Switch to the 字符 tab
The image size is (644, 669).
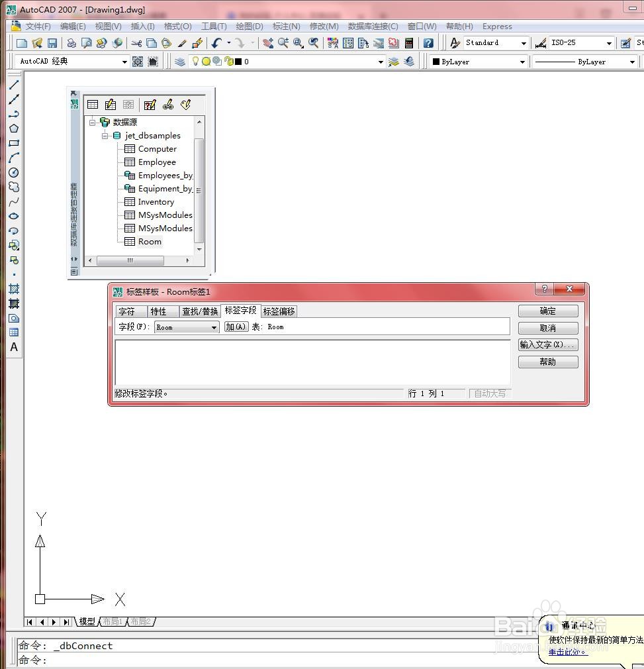tap(131, 311)
